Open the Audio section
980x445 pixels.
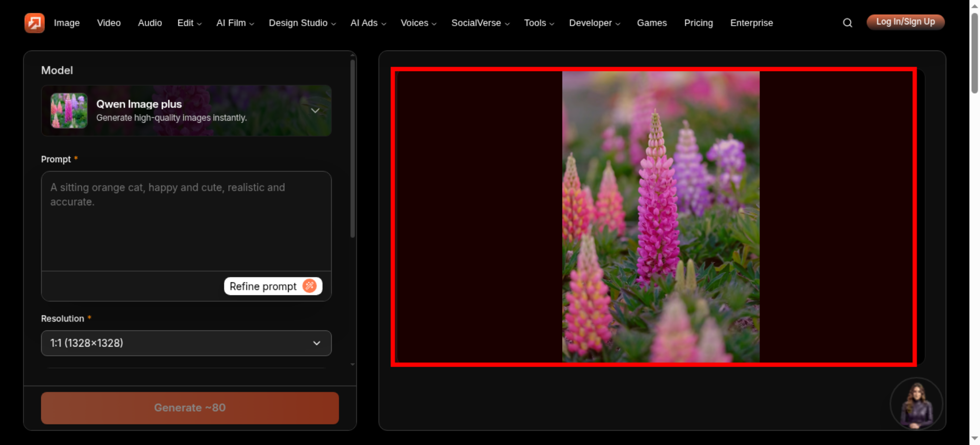[150, 23]
